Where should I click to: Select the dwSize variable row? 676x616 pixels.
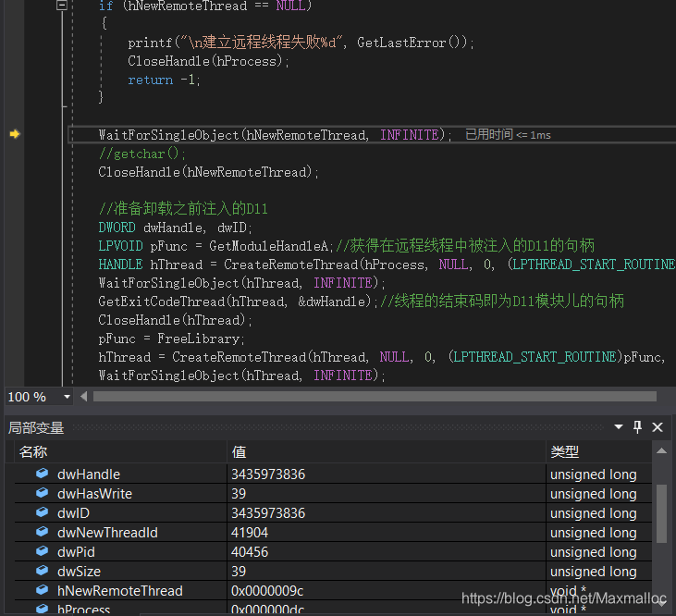tap(333, 572)
